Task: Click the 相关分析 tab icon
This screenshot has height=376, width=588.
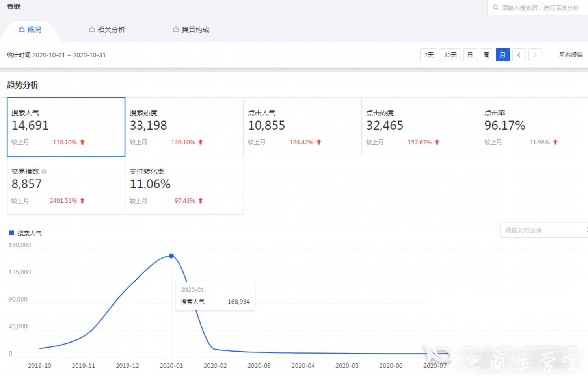Action: 92,30
